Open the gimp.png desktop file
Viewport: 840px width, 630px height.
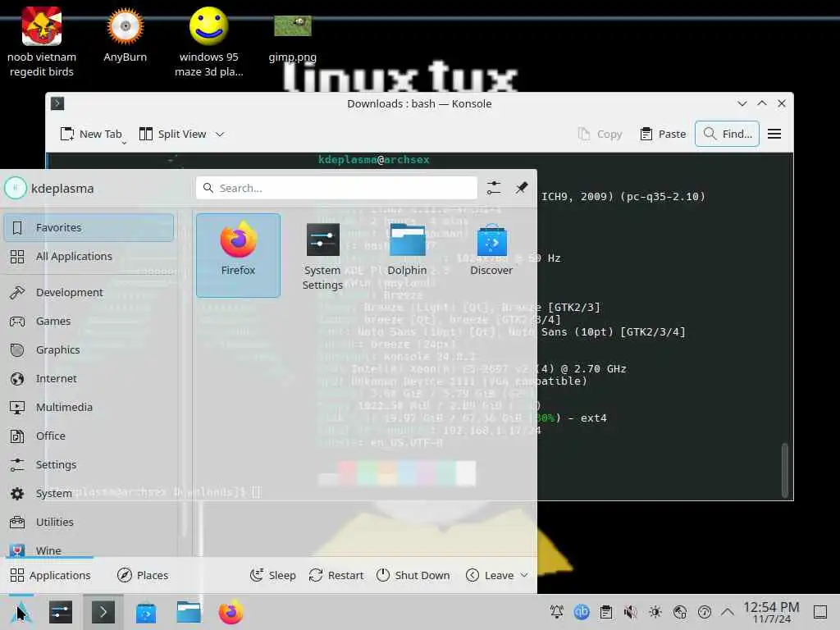pyautogui.click(x=293, y=38)
